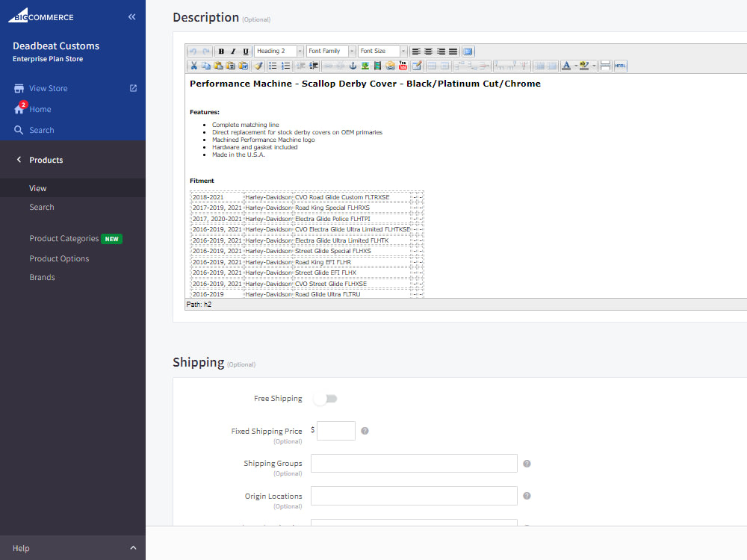Click the Redo icon in editor toolbar
Screen dimensions: 747x560
click(206, 51)
